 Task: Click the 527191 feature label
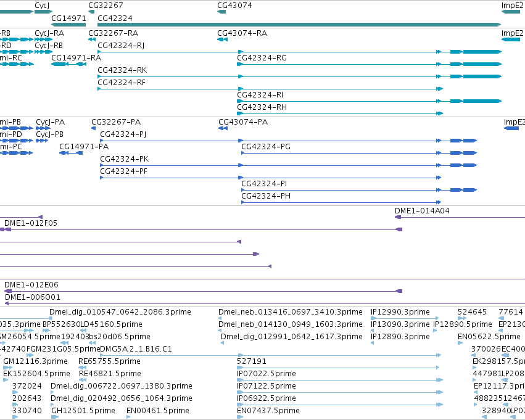(252, 361)
